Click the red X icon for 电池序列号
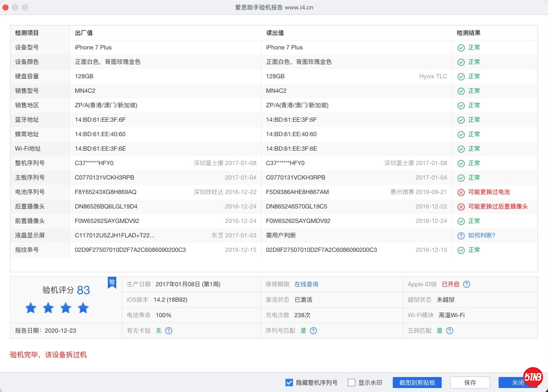The width and height of the screenshot is (548, 392). click(x=461, y=192)
